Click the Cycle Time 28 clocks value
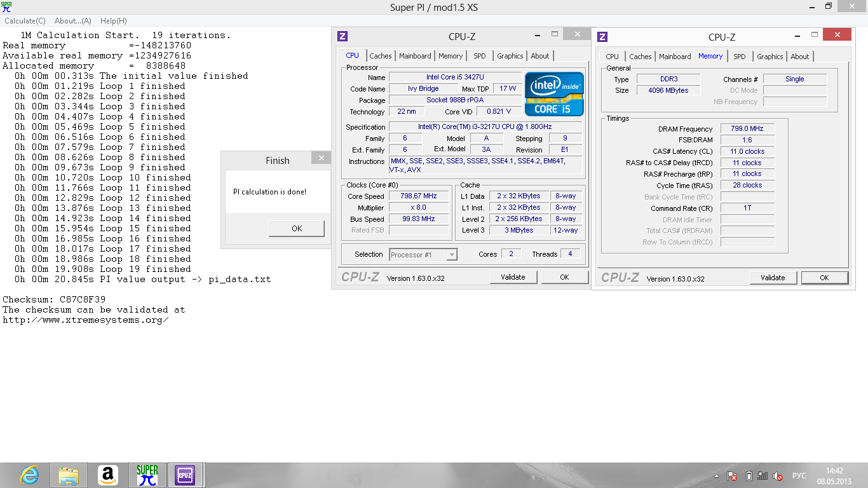This screenshot has width=868, height=488. click(747, 186)
